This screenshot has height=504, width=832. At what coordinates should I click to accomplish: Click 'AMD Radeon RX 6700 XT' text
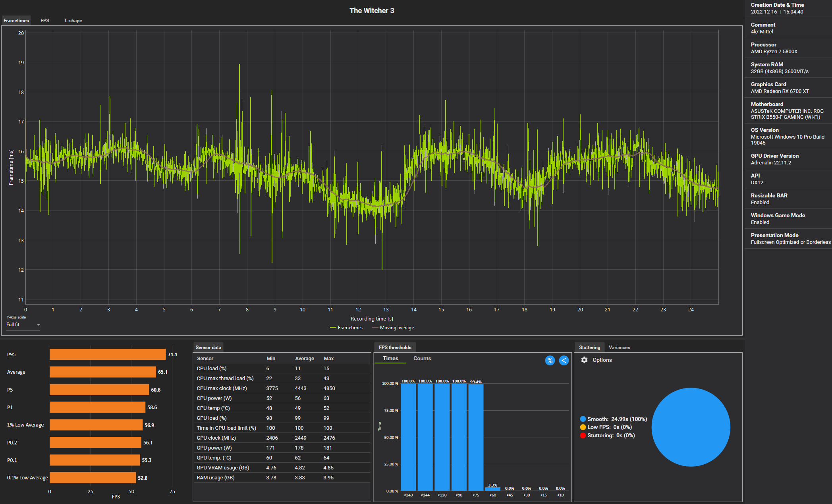780,91
